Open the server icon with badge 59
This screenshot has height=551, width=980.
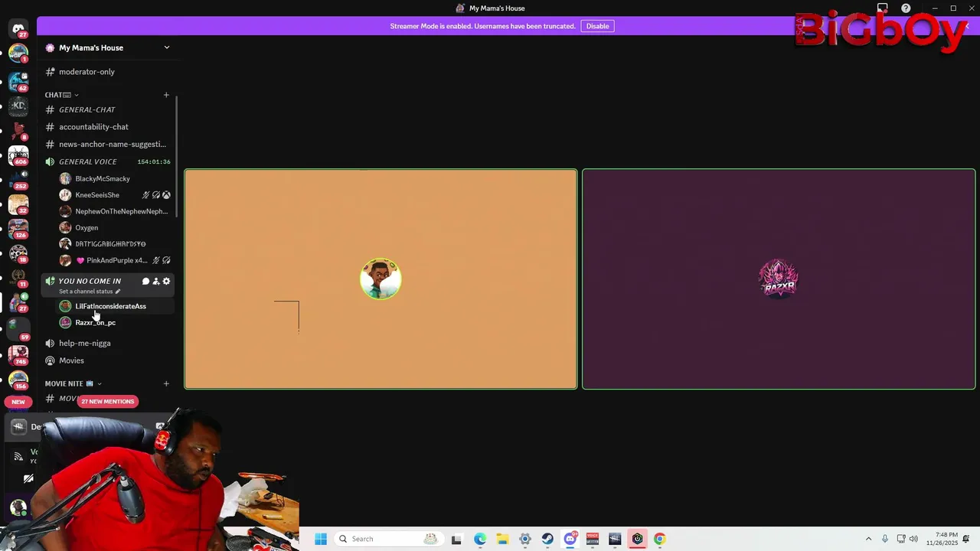(18, 329)
